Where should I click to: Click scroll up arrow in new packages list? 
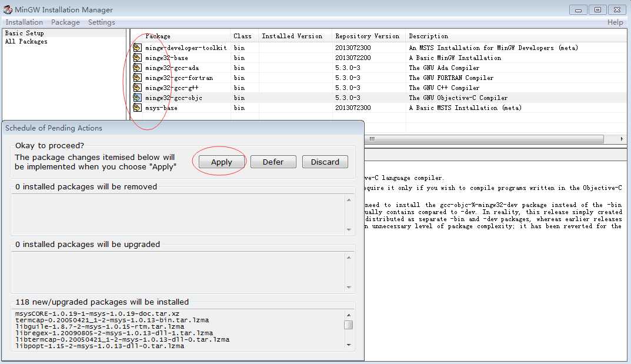pos(349,315)
